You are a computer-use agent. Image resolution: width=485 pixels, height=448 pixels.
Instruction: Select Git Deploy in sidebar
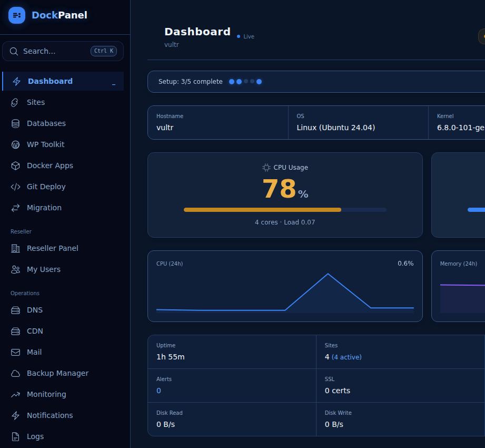63,187
